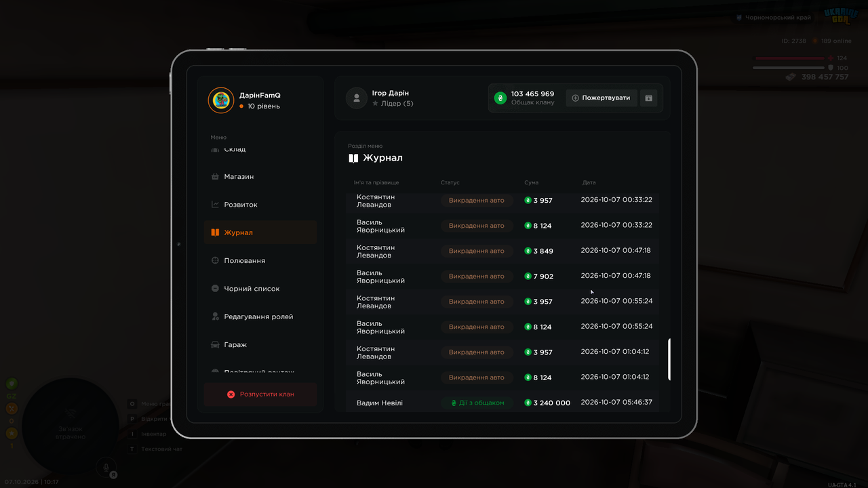
Task: Click the green currency icon of Общак клану
Action: click(500, 98)
